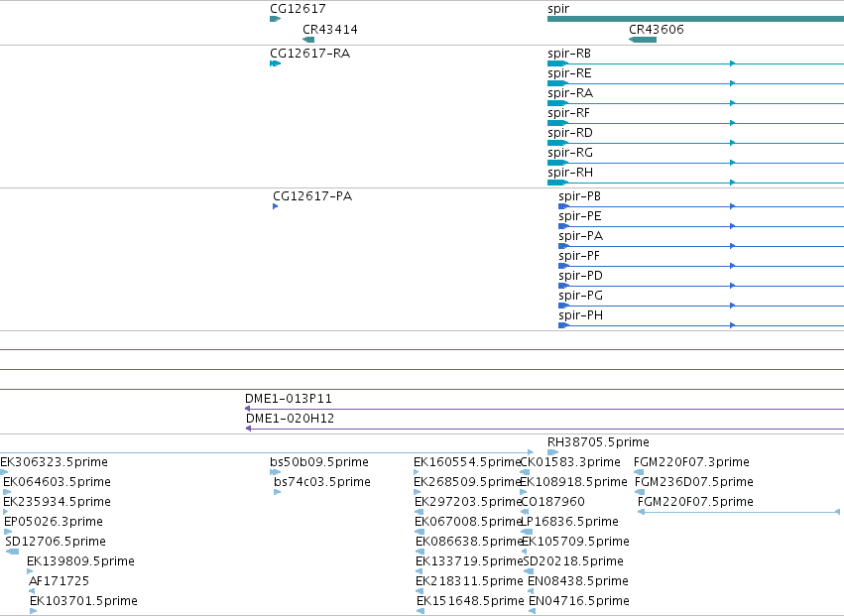The height and width of the screenshot is (616, 844).
Task: Click the CK01583.3prime EST label
Action: tap(570, 462)
